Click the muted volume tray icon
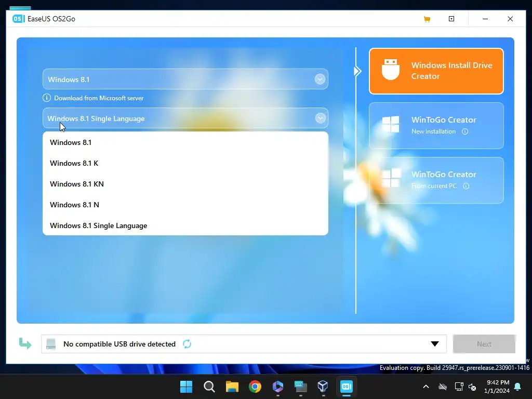532x399 pixels. [472, 387]
